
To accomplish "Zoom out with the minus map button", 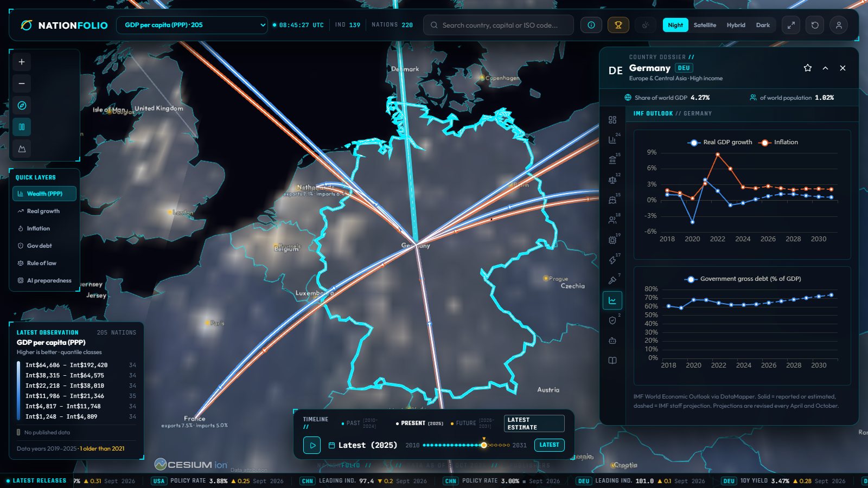I will (22, 84).
